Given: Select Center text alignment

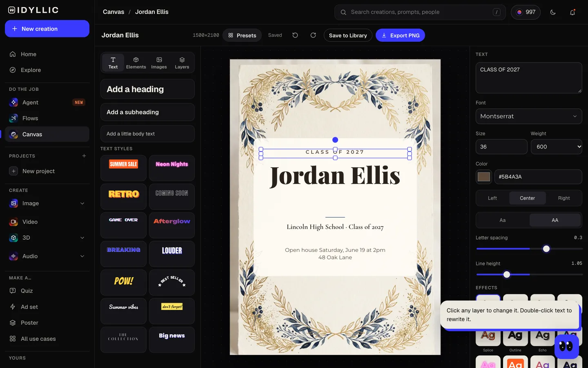Looking at the screenshot, I should pos(527,198).
